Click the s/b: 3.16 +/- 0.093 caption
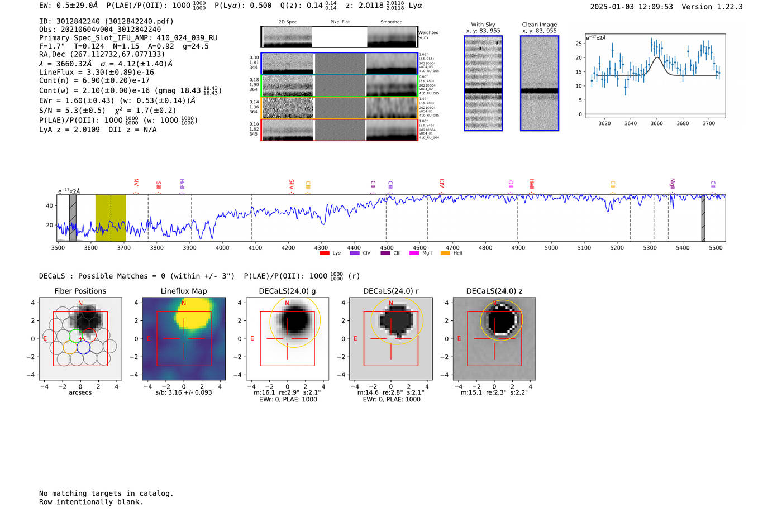The height and width of the screenshot is (532, 782). coord(184,392)
